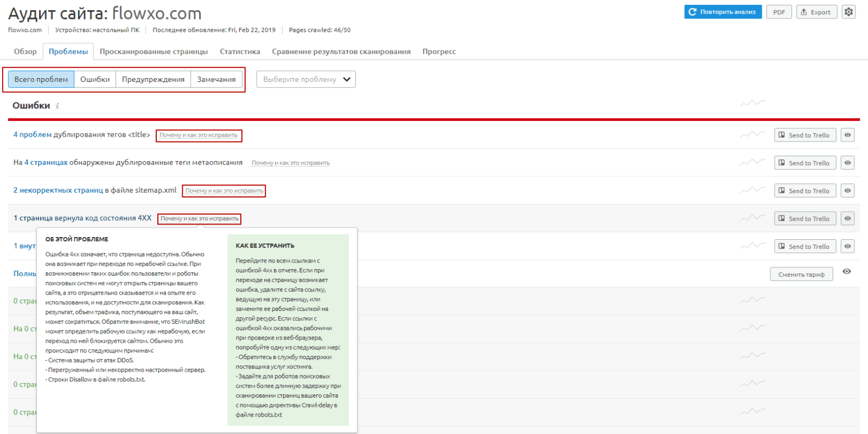Toggle eye icon on the '1 внут' row
The image size is (868, 434).
pos(847,246)
